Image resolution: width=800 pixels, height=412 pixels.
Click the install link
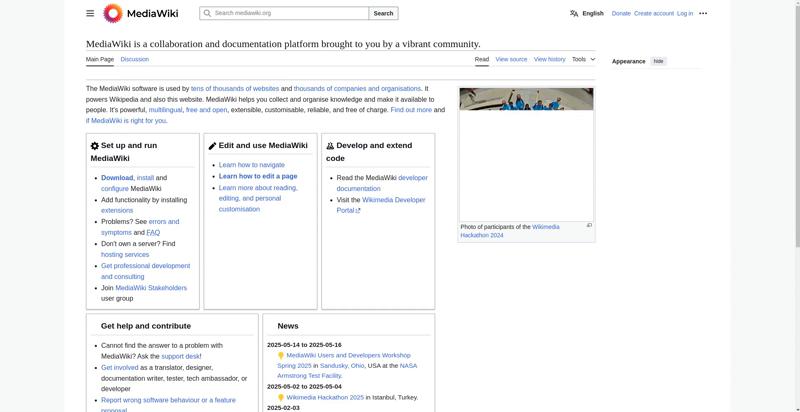[145, 178]
